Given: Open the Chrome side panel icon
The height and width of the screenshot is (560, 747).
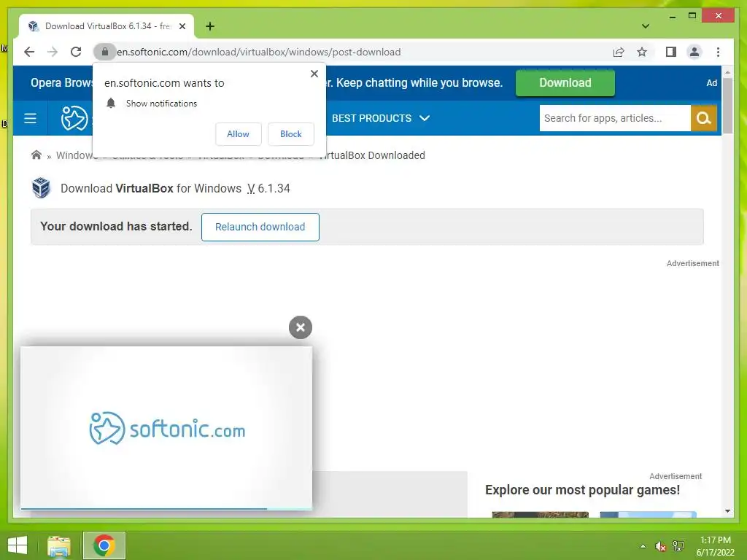Looking at the screenshot, I should click(671, 52).
